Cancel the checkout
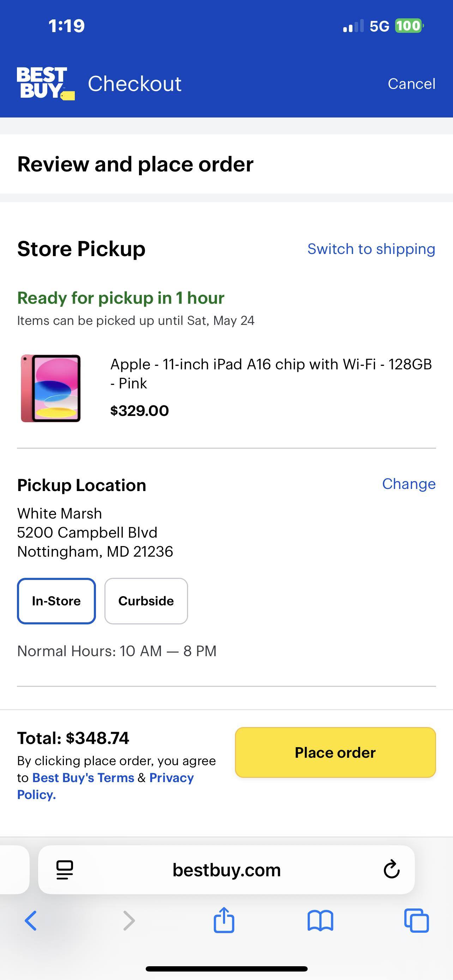Viewport: 453px width, 980px height. click(x=411, y=84)
